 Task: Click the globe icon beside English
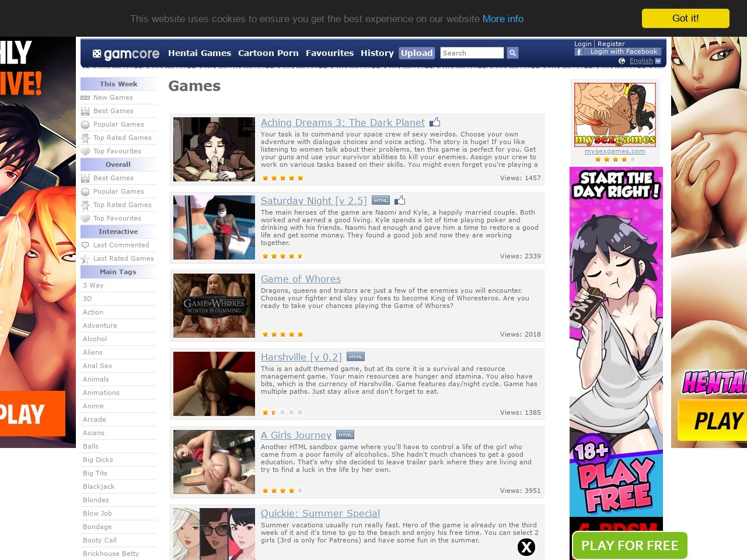pos(622,61)
